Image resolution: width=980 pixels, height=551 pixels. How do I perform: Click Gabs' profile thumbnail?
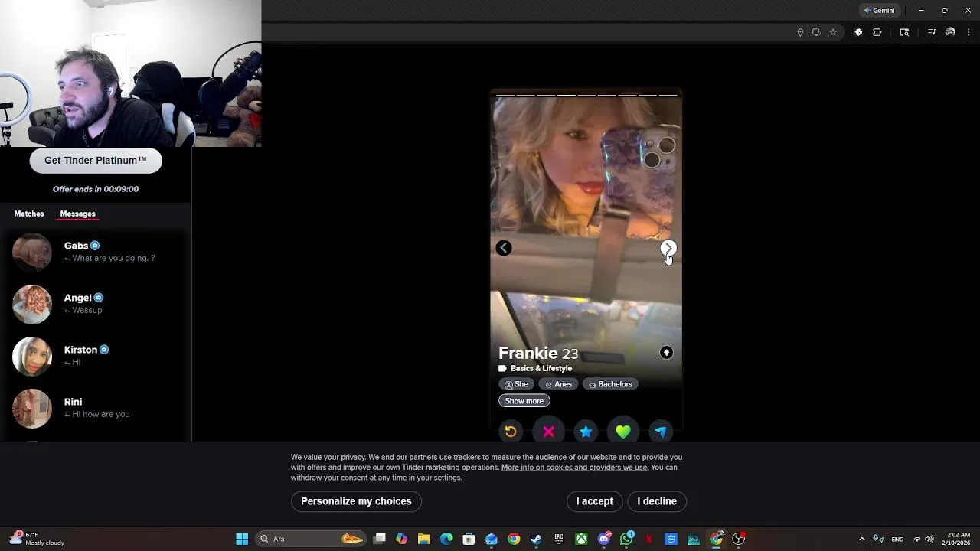32,253
